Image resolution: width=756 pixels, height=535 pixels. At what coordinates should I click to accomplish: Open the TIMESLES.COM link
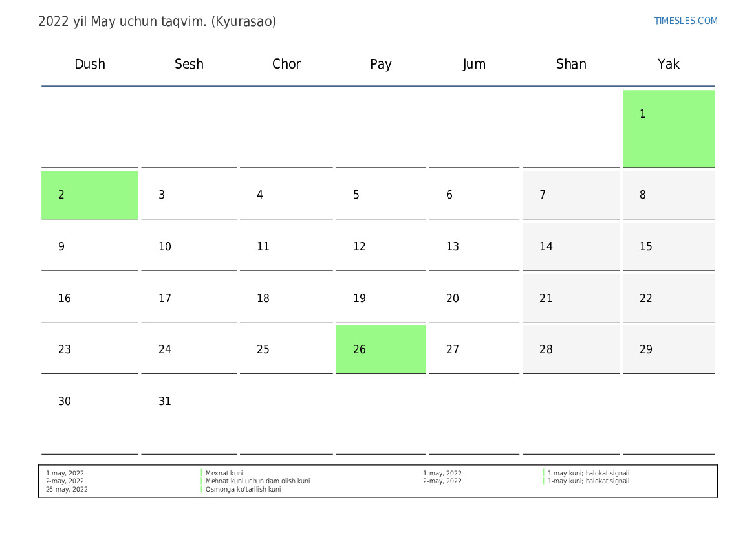686,21
